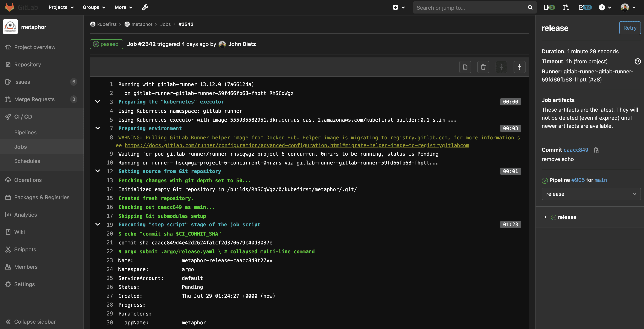
Task: Open project Settings in sidebar
Action: (42, 284)
